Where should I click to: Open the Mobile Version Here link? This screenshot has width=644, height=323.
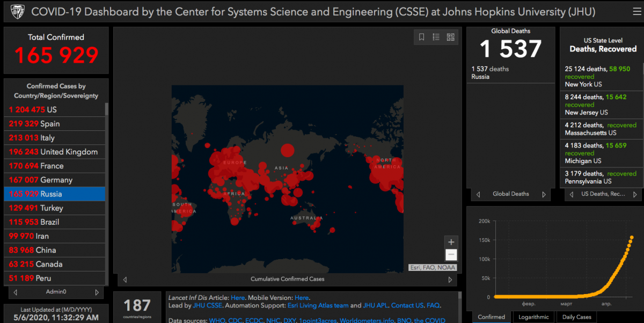tap(302, 297)
